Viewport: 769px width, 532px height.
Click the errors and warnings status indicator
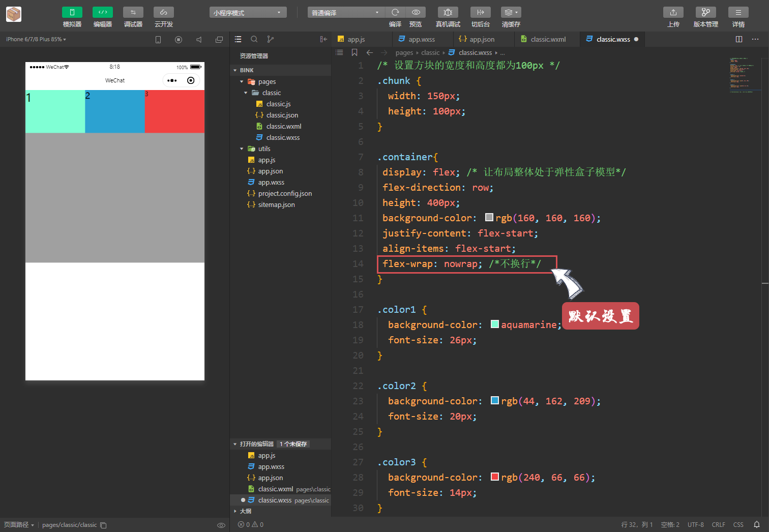pyautogui.click(x=251, y=525)
